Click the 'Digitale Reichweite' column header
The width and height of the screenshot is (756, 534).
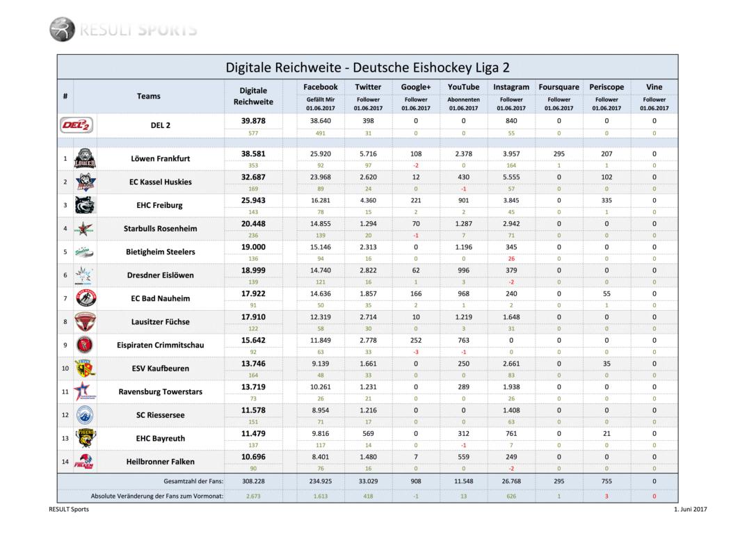[253, 96]
